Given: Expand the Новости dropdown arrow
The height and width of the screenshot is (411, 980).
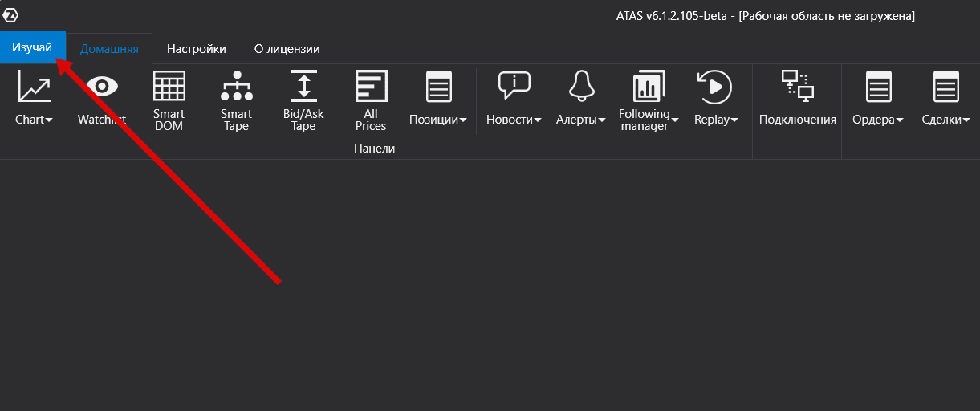Looking at the screenshot, I should pos(539,120).
